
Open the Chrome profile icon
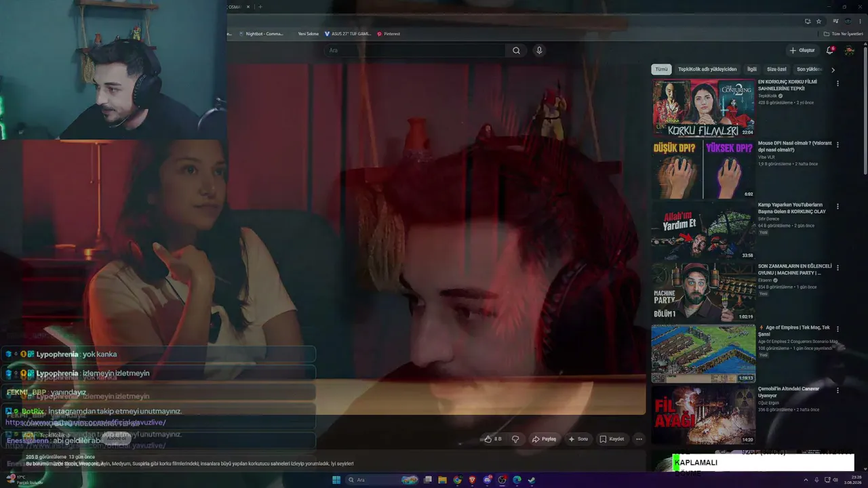pos(848,21)
